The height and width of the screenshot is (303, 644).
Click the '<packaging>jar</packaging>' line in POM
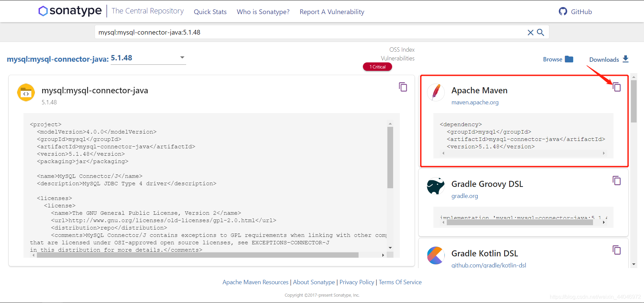point(83,161)
